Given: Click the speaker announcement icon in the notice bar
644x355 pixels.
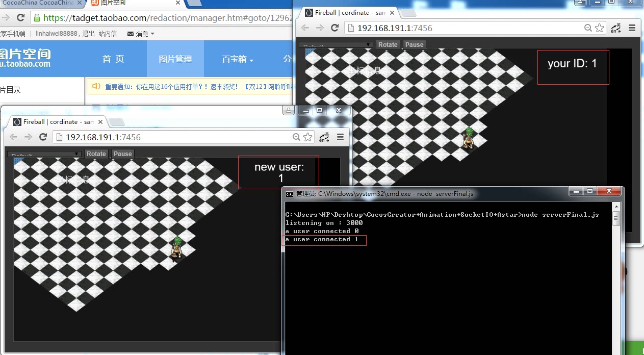Looking at the screenshot, I should 96,86.
